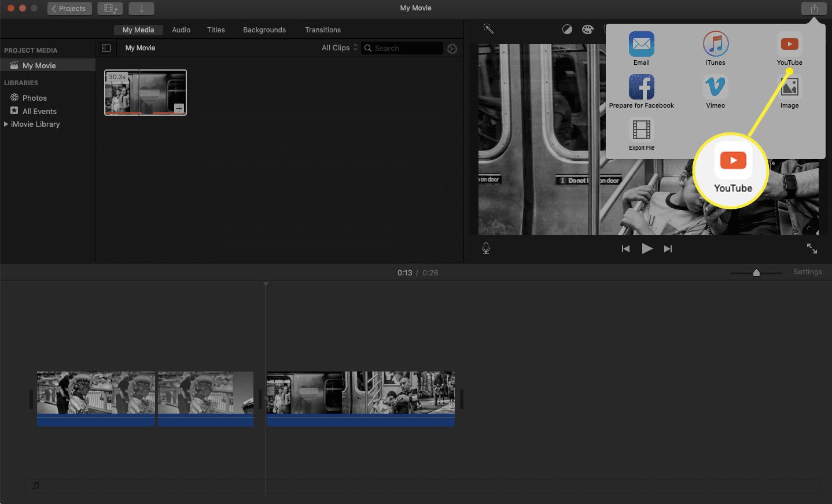Open the Titles tab
Image resolution: width=832 pixels, height=504 pixels.
click(216, 30)
